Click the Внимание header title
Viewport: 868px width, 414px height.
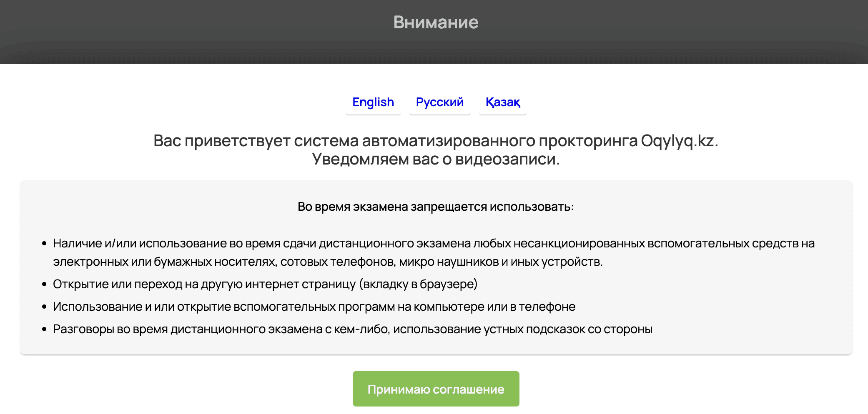(436, 22)
